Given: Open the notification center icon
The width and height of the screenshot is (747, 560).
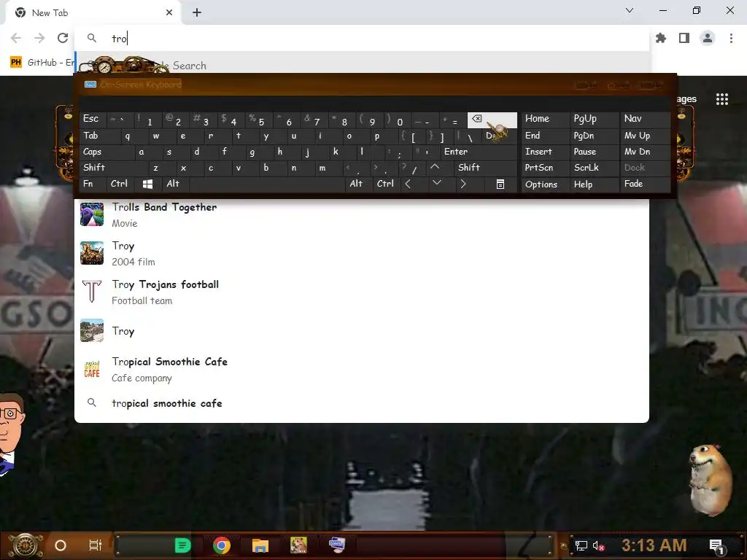Looking at the screenshot, I should (x=717, y=546).
